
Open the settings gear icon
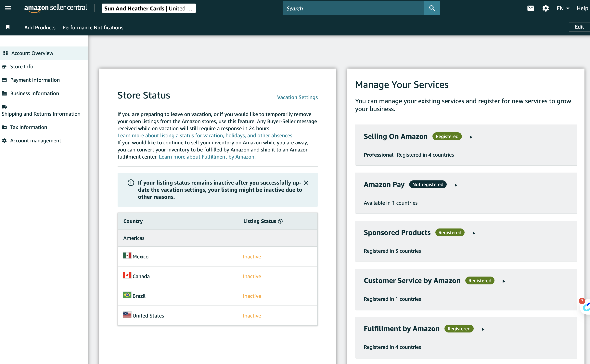(x=545, y=8)
